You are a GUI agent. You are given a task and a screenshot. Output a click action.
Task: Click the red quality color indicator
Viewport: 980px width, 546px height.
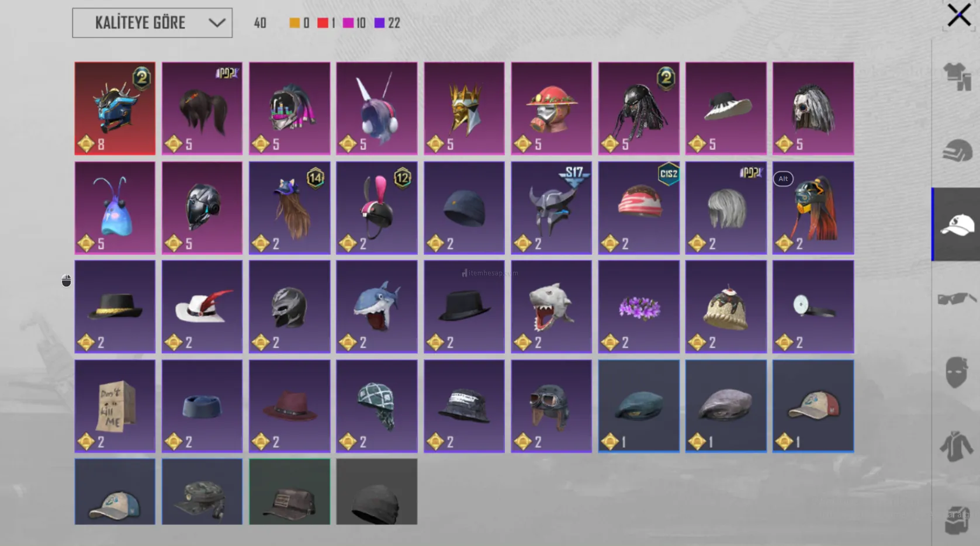[323, 23]
